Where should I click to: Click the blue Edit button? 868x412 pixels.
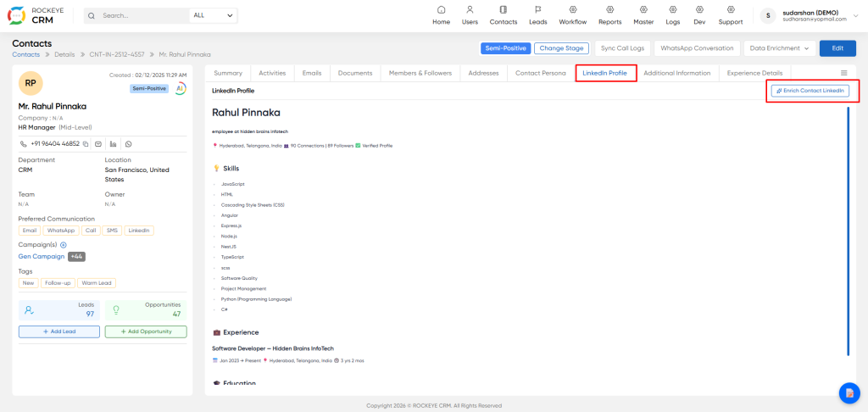click(x=837, y=48)
